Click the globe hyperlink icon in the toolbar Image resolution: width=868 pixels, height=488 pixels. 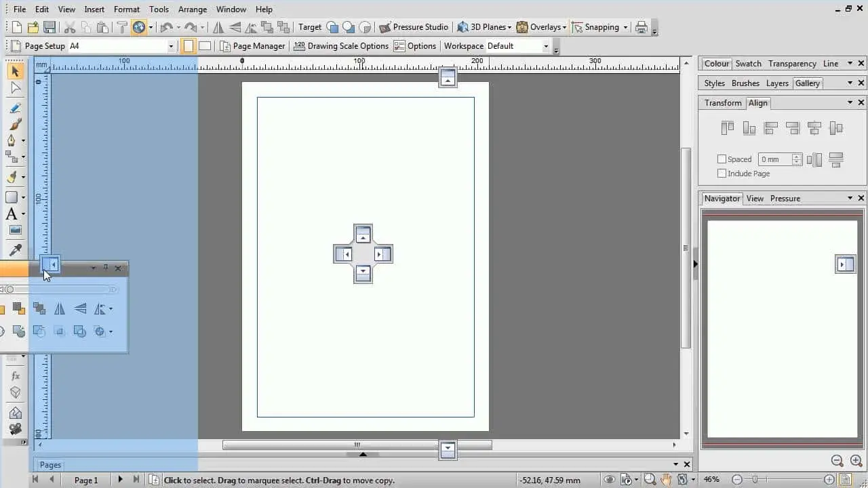(139, 27)
